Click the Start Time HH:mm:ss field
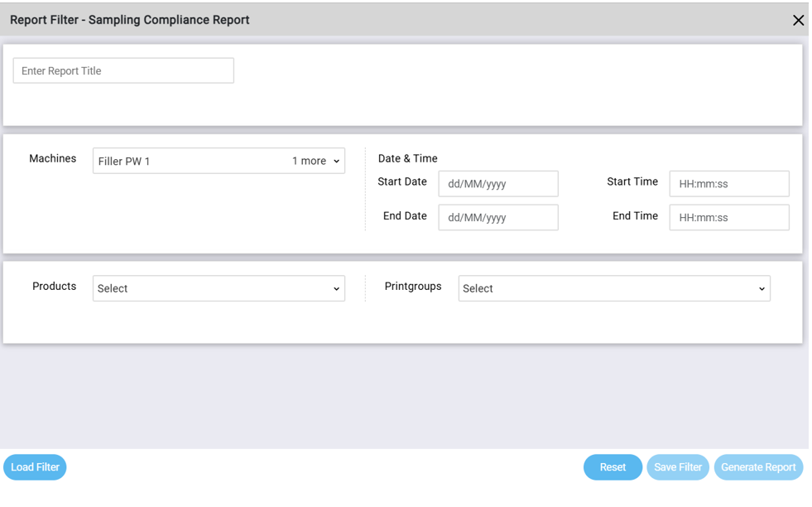 point(728,184)
